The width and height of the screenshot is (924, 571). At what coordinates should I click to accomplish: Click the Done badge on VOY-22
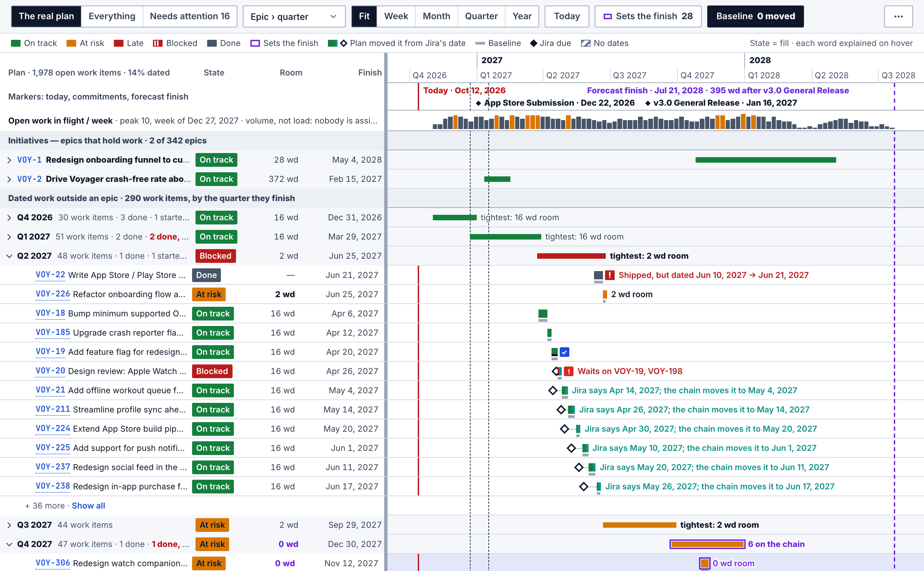click(x=206, y=275)
